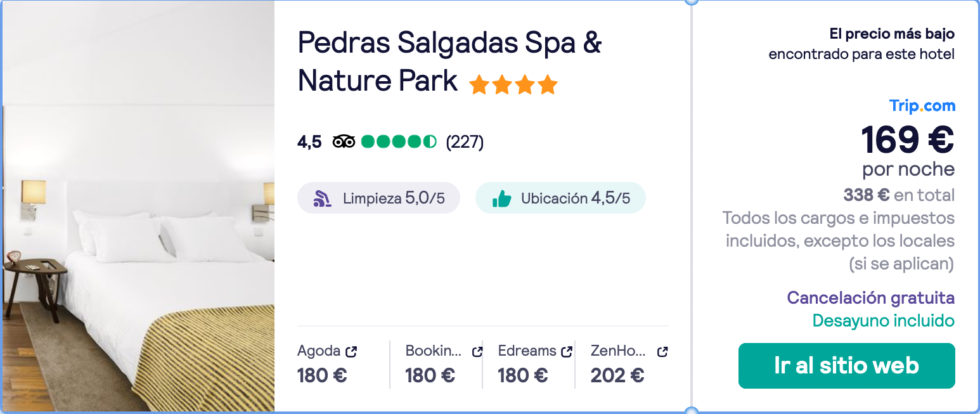Click the thumbs-up Ubicación icon
Image resolution: width=980 pixels, height=414 pixels.
(x=501, y=198)
